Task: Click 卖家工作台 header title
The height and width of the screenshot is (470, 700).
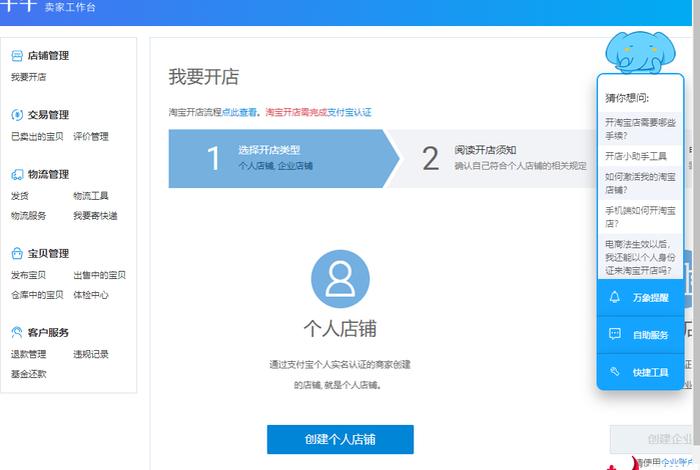Action: pos(70,7)
